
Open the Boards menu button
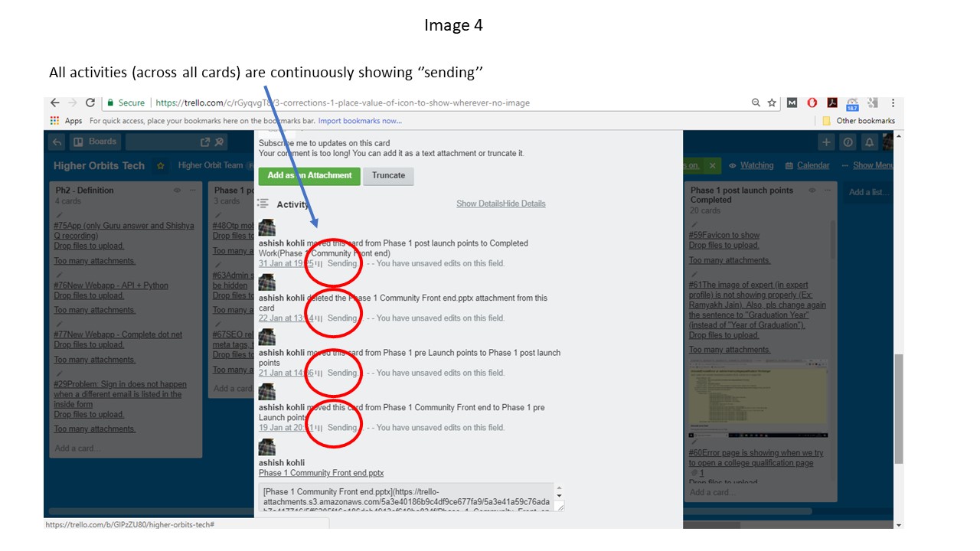95,142
